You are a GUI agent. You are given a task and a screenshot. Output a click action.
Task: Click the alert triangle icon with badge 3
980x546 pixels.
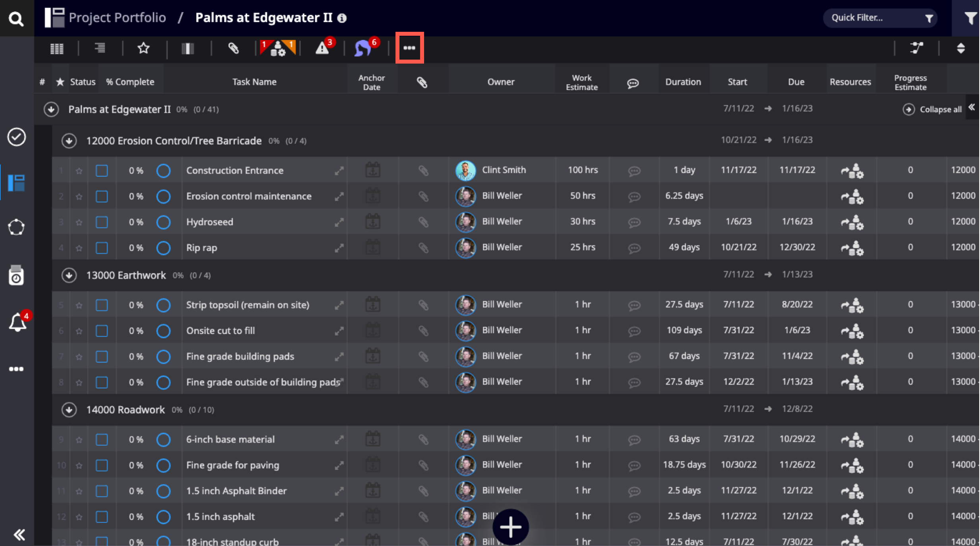pyautogui.click(x=322, y=48)
